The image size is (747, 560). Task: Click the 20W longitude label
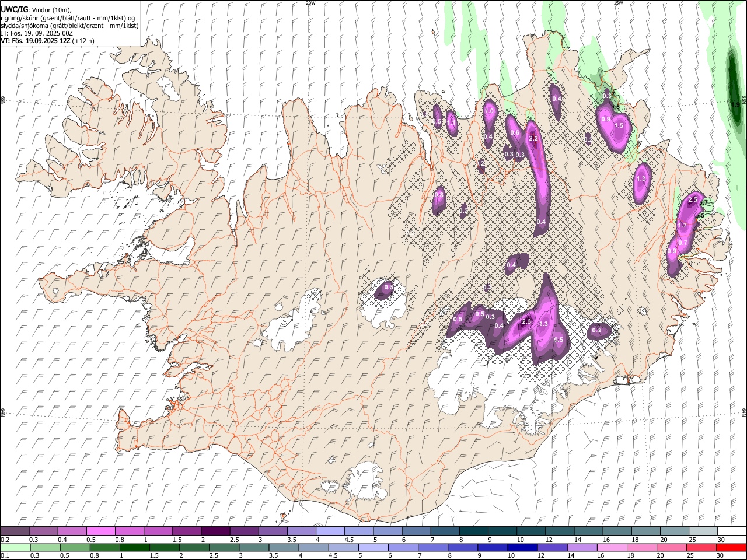[x=310, y=2]
